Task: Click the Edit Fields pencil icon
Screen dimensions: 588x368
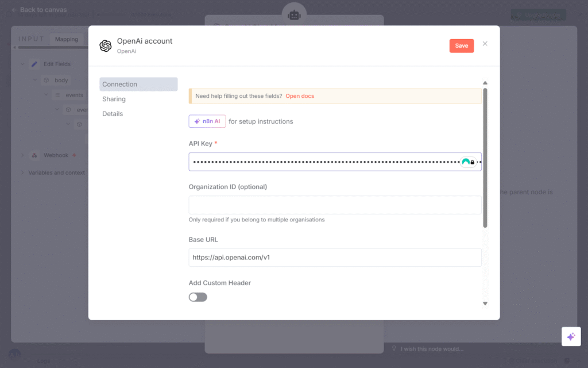Action: (x=34, y=64)
